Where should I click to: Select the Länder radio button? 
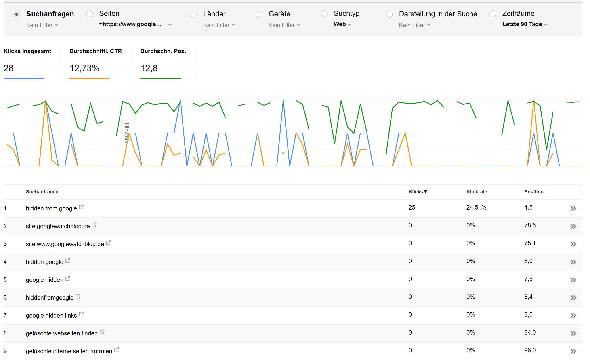coord(193,14)
